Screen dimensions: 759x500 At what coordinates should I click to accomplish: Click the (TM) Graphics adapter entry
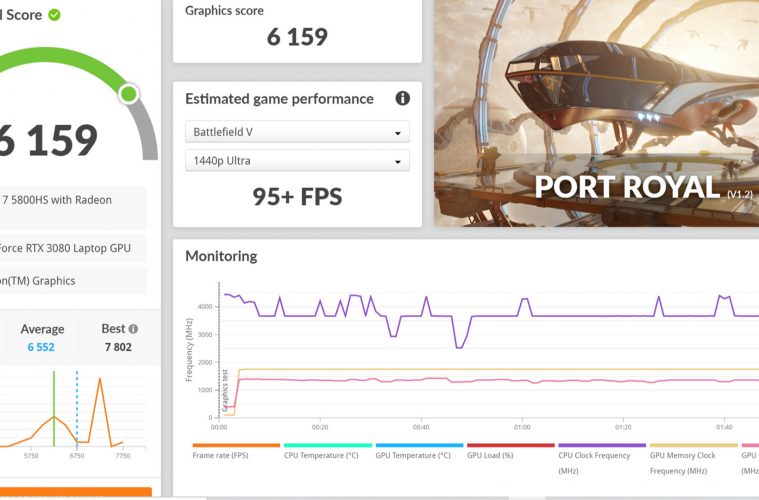tap(73, 281)
